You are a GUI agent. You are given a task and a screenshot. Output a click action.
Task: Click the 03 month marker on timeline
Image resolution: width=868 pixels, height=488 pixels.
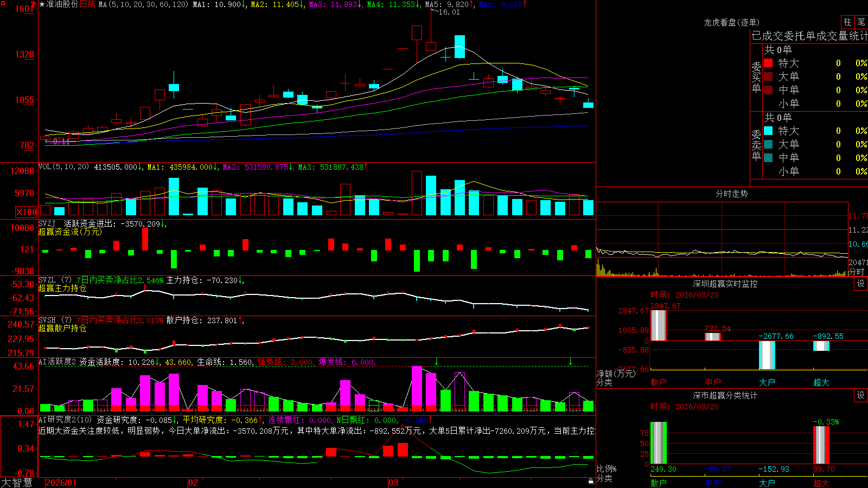tap(393, 483)
